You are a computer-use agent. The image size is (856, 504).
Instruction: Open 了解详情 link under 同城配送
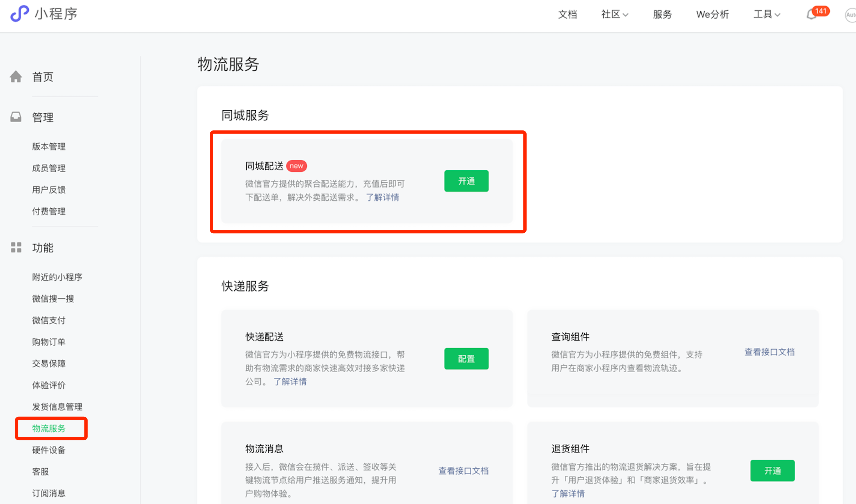383,197
